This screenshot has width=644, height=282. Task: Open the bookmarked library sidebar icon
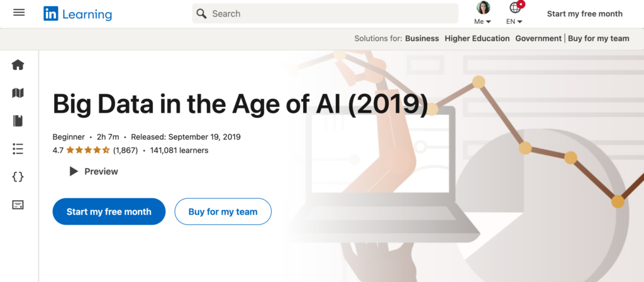(18, 121)
